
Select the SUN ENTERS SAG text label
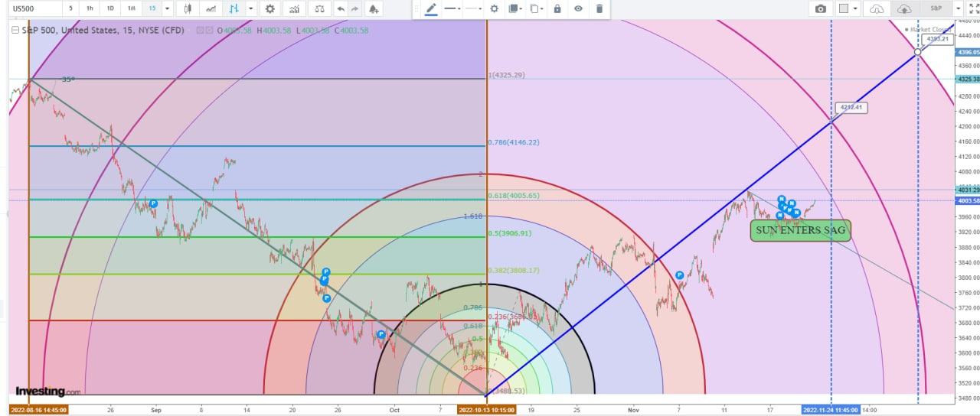coord(800,230)
